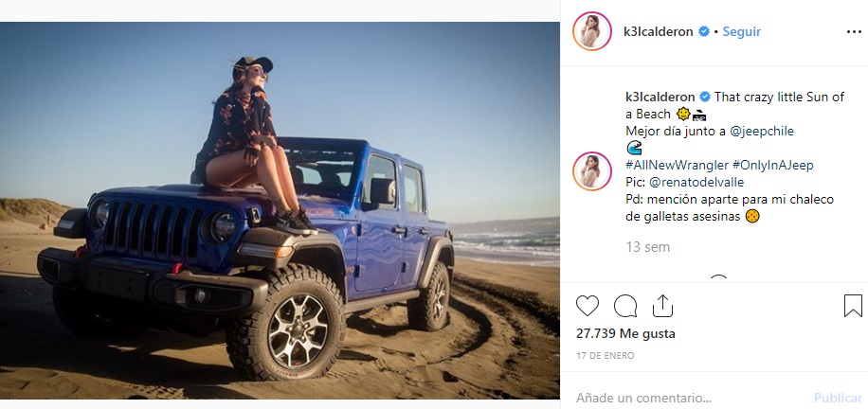Open the k3lcalderon username in the header
The height and width of the screenshot is (409, 868).
(659, 31)
